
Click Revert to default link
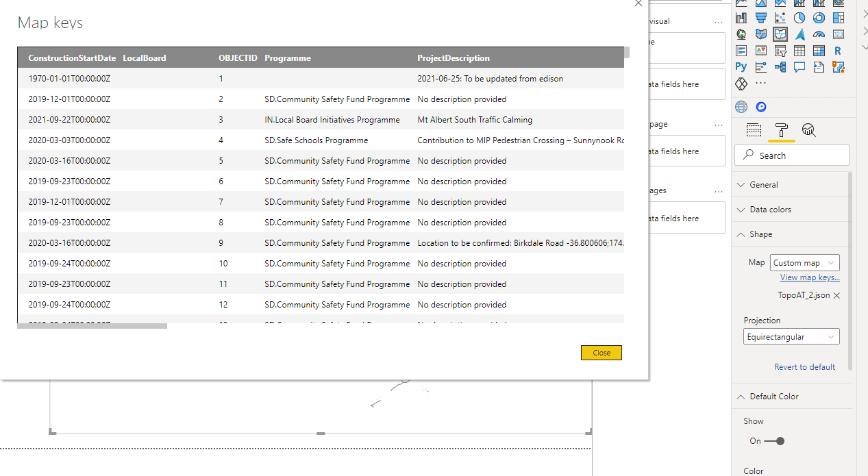[804, 367]
